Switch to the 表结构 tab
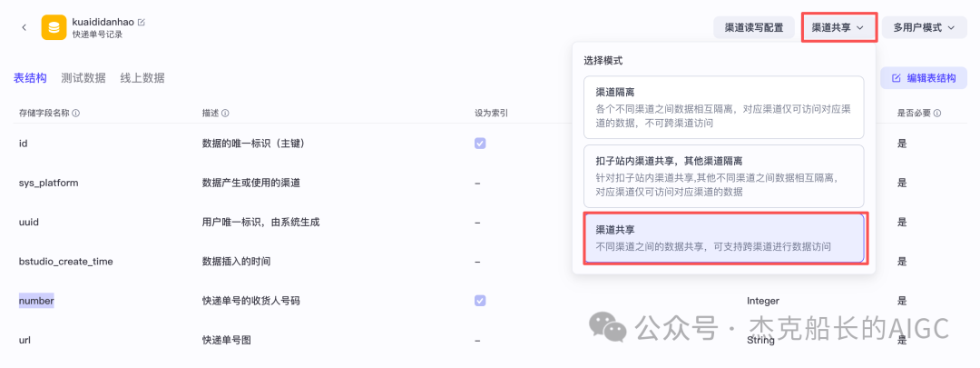Viewport: 980px width, 368px height. pyautogui.click(x=30, y=78)
